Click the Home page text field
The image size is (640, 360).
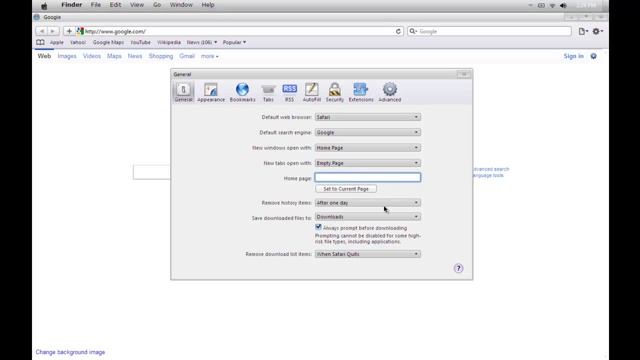click(x=367, y=177)
